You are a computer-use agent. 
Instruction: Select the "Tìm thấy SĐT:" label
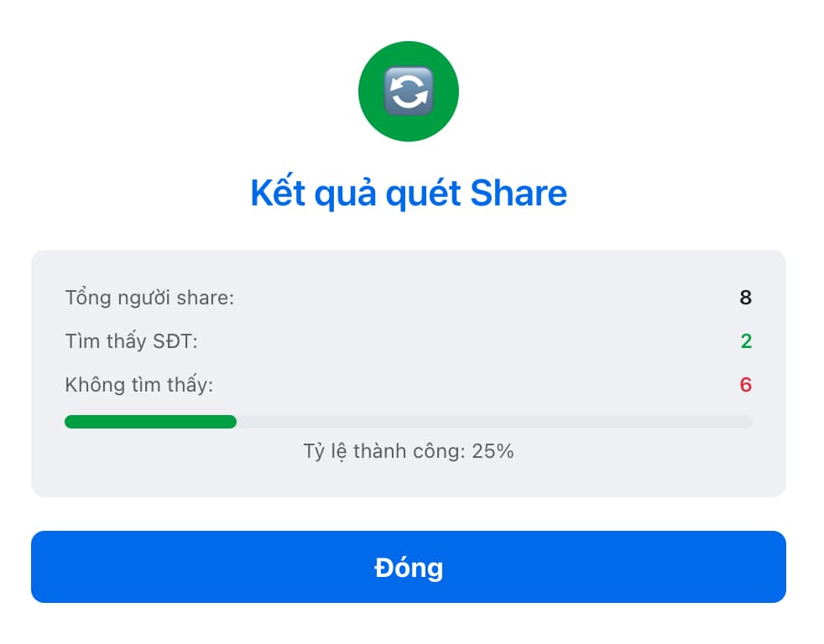point(132,341)
